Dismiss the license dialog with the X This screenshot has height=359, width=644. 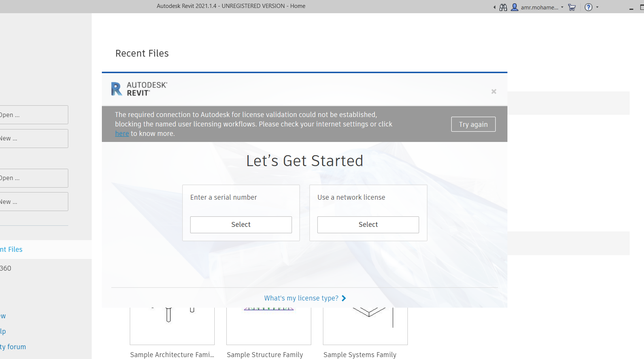[x=494, y=91]
